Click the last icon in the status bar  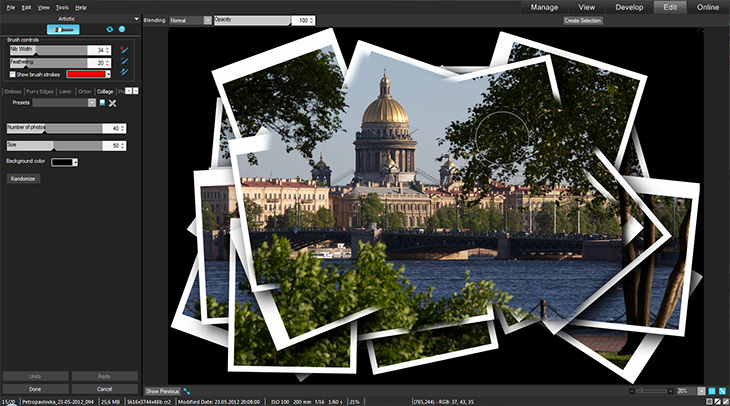point(725,401)
